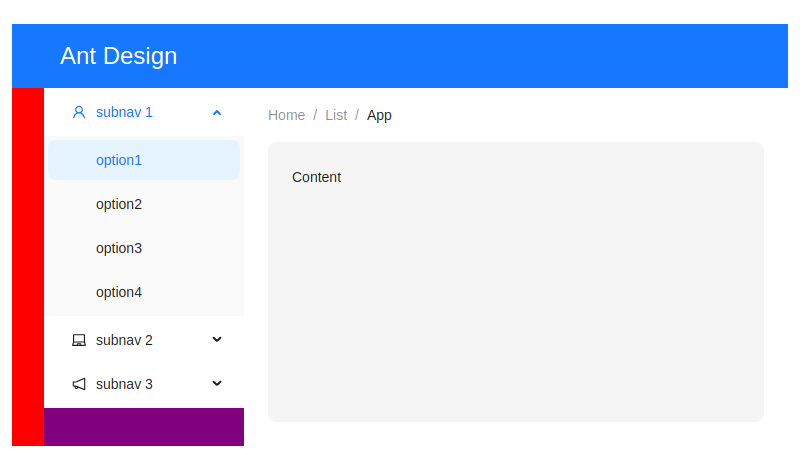Open the subnav 2 submenu label

[124, 340]
